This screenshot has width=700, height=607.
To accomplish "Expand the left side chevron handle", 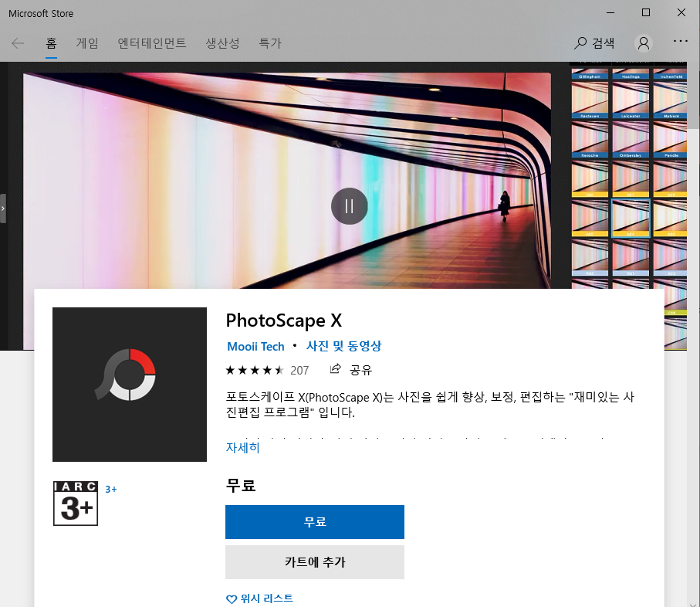I will [2, 209].
